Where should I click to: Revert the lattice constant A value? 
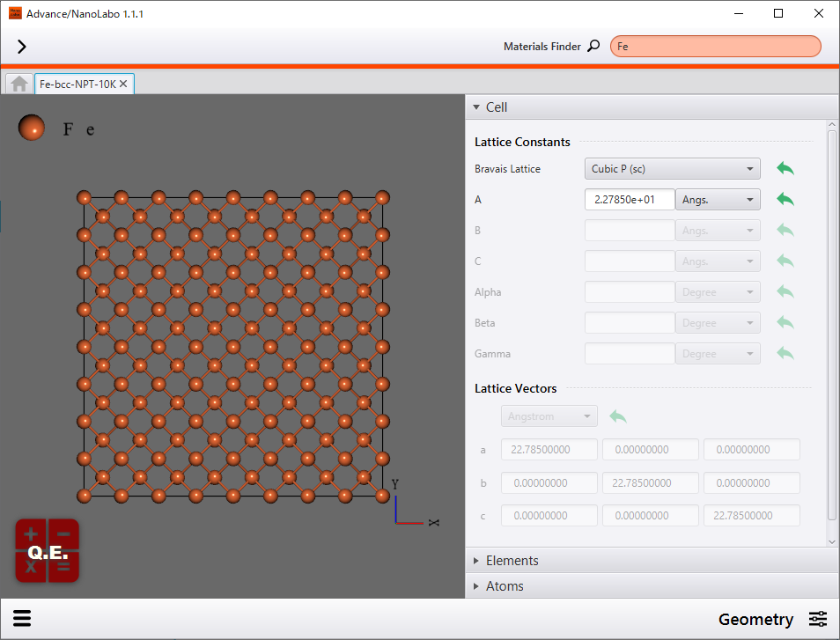pyautogui.click(x=785, y=200)
